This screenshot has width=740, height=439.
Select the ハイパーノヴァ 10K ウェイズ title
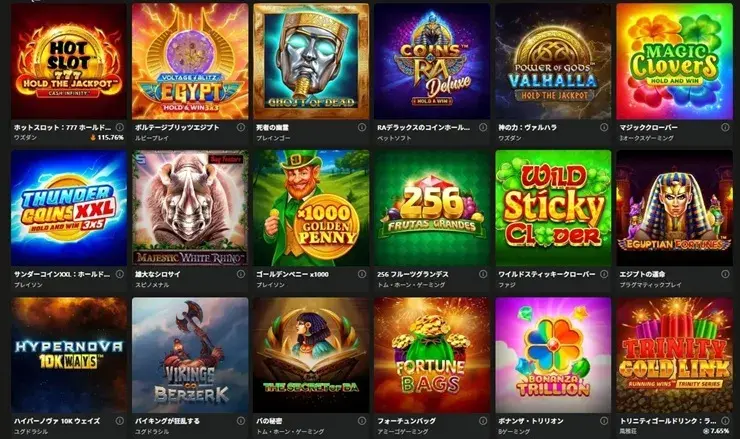point(57,421)
